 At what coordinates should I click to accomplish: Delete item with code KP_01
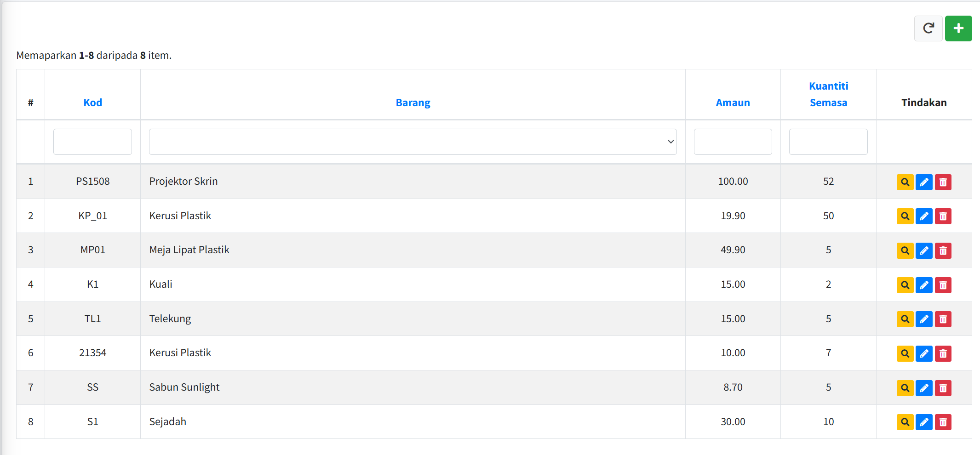point(943,216)
